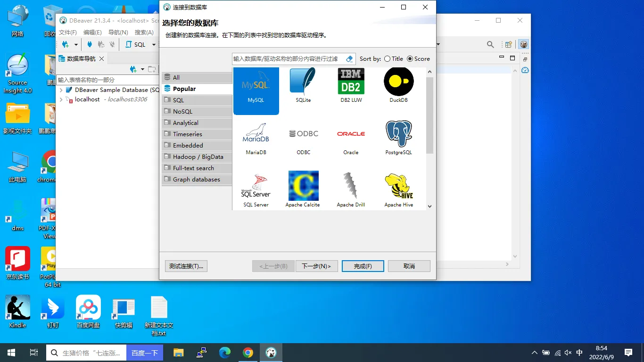The image size is (644, 362).
Task: Maximize the editor area in DBeaver window
Action: tap(512, 58)
